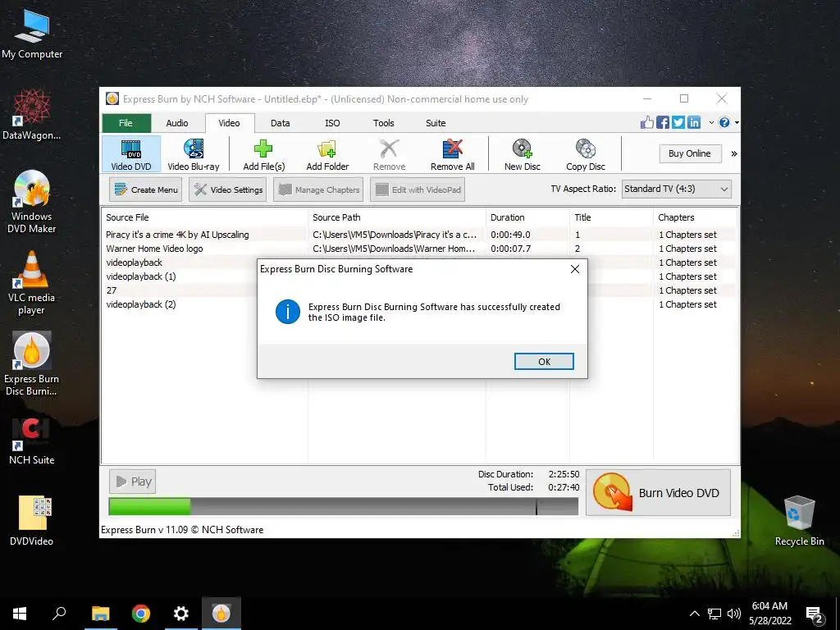The width and height of the screenshot is (840, 630).
Task: Switch to the Video tab
Action: (230, 123)
